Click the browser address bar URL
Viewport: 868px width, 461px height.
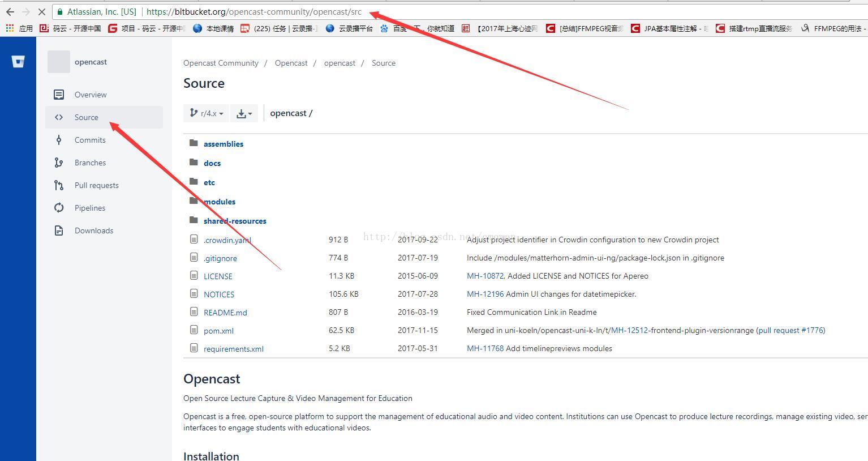pyautogui.click(x=254, y=11)
